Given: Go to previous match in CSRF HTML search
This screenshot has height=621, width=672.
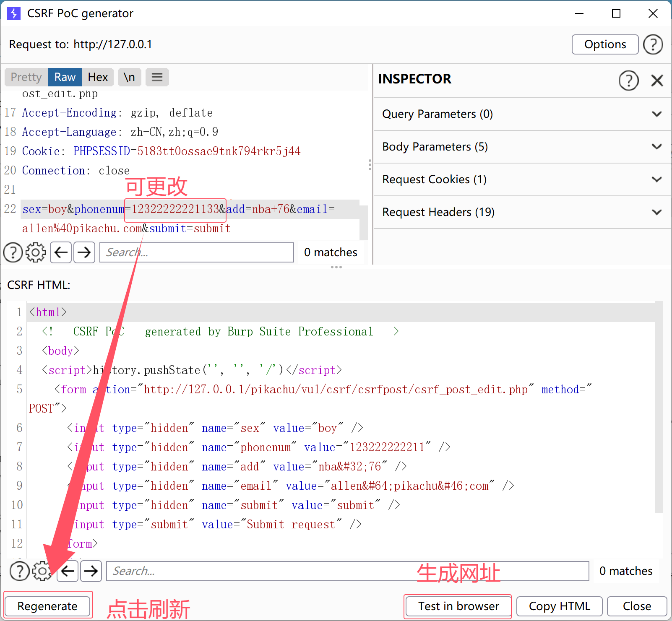Looking at the screenshot, I should 68,571.
